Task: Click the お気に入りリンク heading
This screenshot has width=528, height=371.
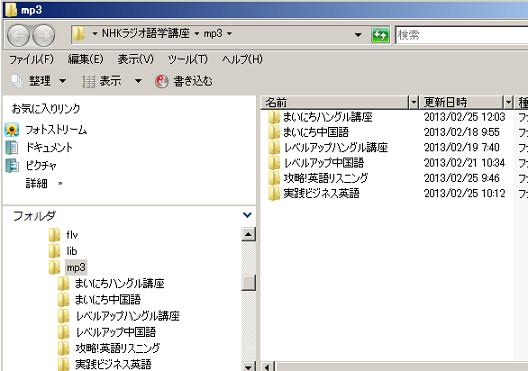Action: click(x=46, y=108)
